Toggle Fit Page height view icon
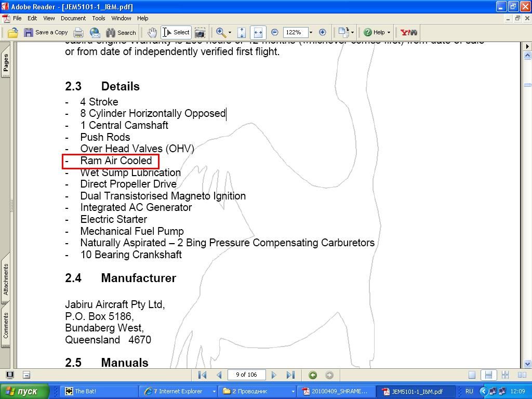532x399 pixels. pyautogui.click(x=242, y=33)
